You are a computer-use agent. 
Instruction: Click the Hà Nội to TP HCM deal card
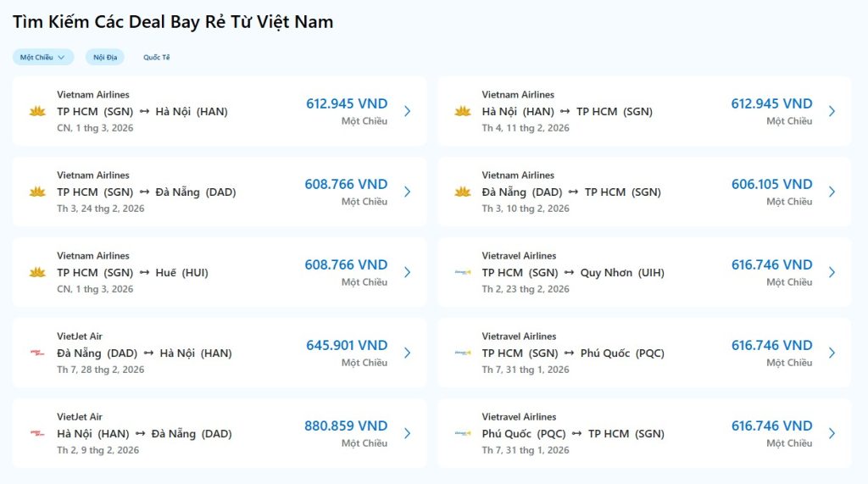click(x=644, y=111)
